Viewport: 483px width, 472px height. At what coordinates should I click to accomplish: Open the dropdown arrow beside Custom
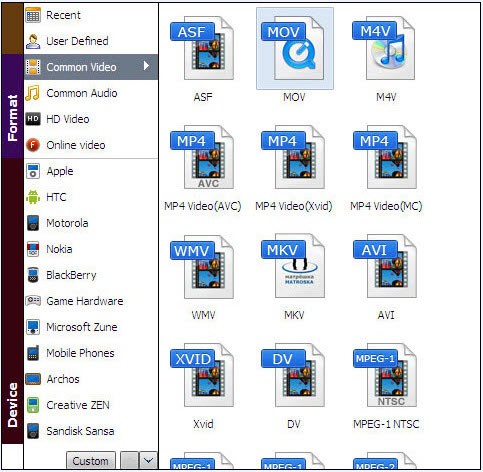(148, 461)
